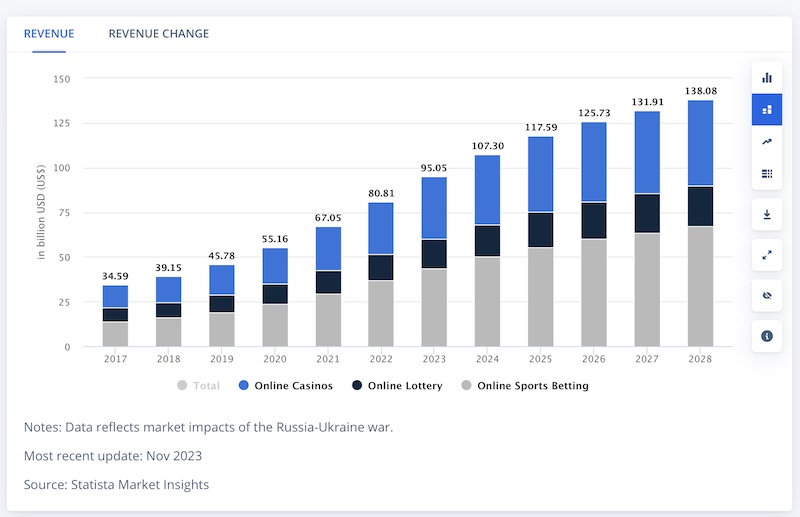Screen dimensions: 800x517
Task: Switch to bar chart view icon
Action: coord(767,78)
